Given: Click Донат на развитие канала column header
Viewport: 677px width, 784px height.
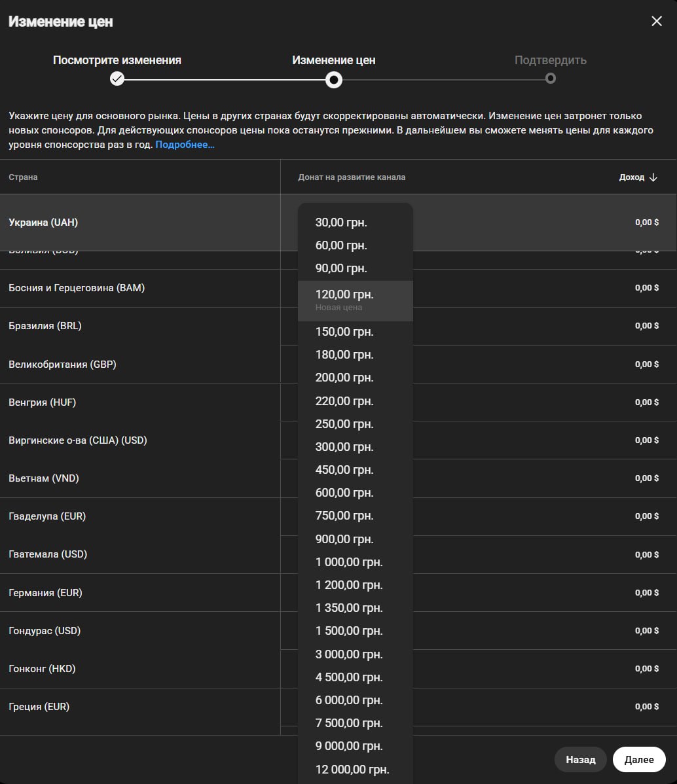Looking at the screenshot, I should point(352,177).
